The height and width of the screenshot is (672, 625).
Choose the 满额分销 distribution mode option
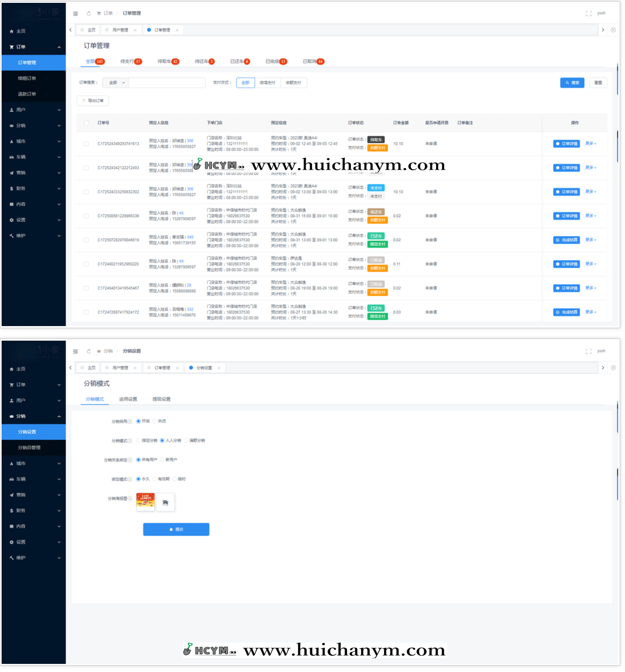186,440
